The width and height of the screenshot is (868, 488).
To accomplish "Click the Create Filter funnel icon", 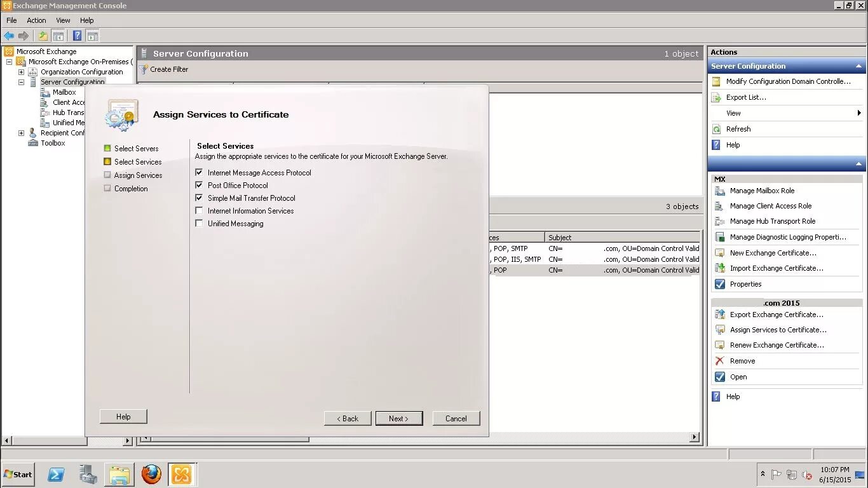I will (x=144, y=69).
